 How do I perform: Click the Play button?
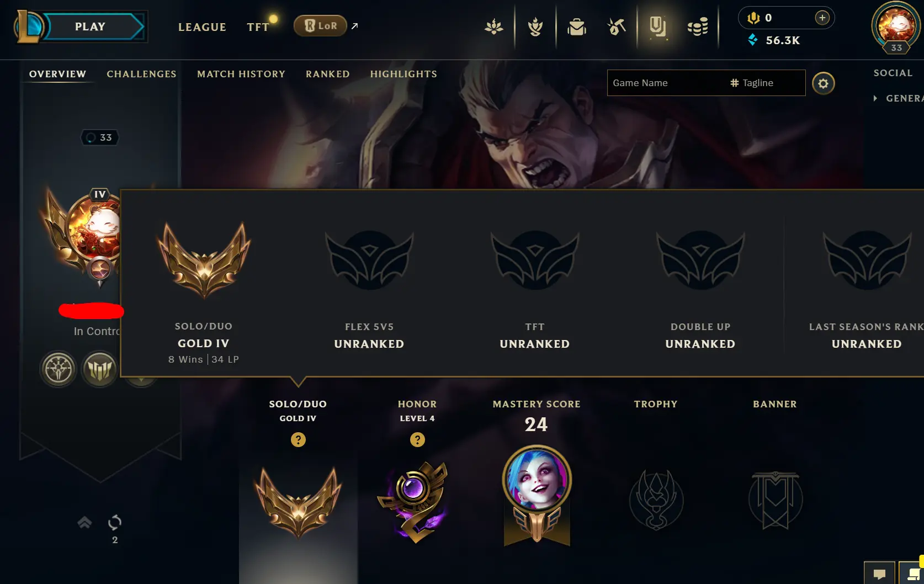(90, 26)
